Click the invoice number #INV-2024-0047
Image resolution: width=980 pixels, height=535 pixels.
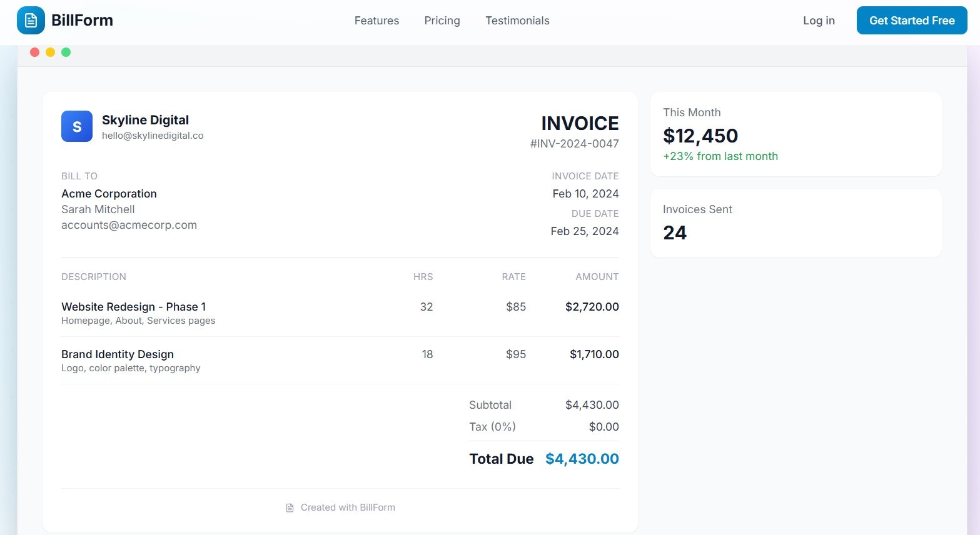(574, 144)
